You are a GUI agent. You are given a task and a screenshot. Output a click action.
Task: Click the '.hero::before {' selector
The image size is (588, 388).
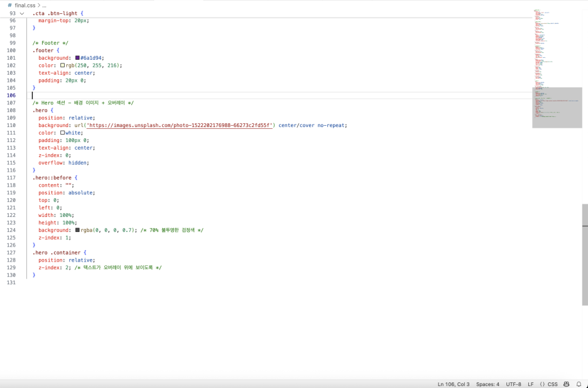click(x=55, y=177)
